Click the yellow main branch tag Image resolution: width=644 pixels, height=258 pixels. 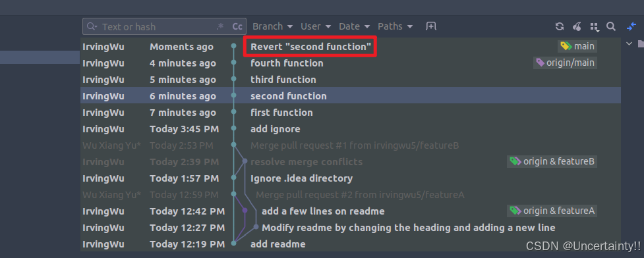point(577,46)
